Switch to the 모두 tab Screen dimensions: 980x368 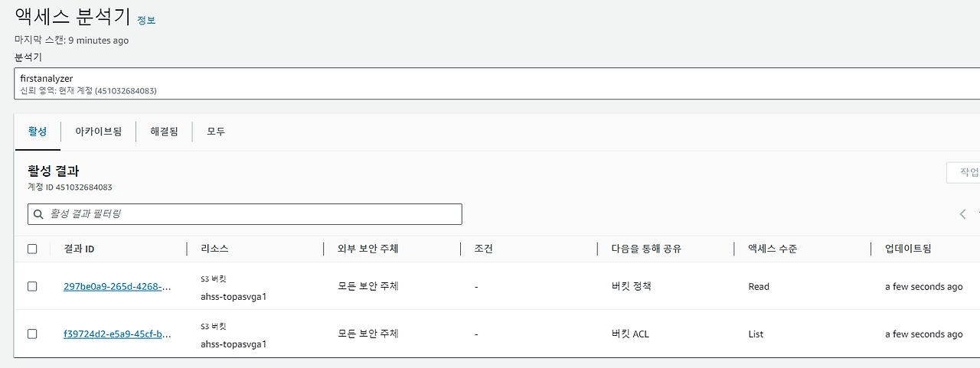click(216, 132)
